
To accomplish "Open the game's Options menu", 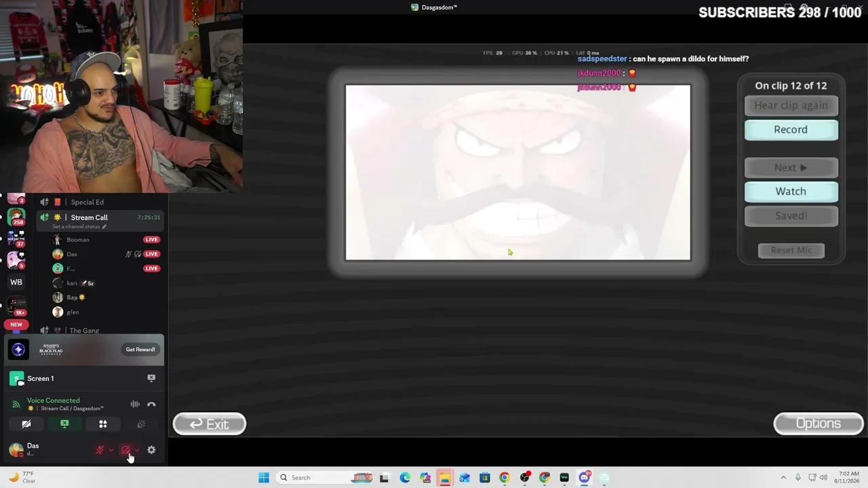I will 818,424.
